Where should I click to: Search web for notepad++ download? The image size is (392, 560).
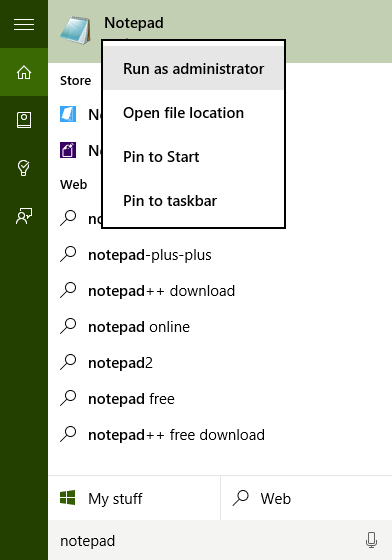pyautogui.click(x=220, y=291)
